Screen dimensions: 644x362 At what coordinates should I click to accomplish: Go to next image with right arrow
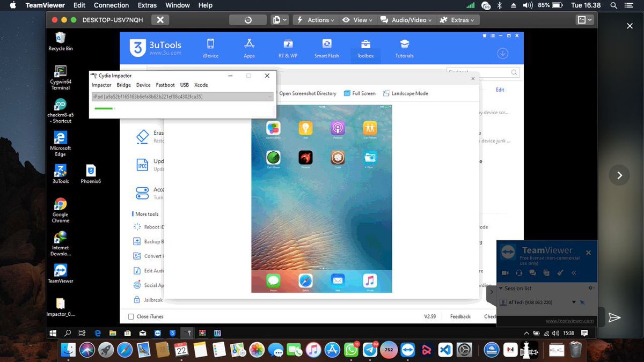tap(620, 175)
